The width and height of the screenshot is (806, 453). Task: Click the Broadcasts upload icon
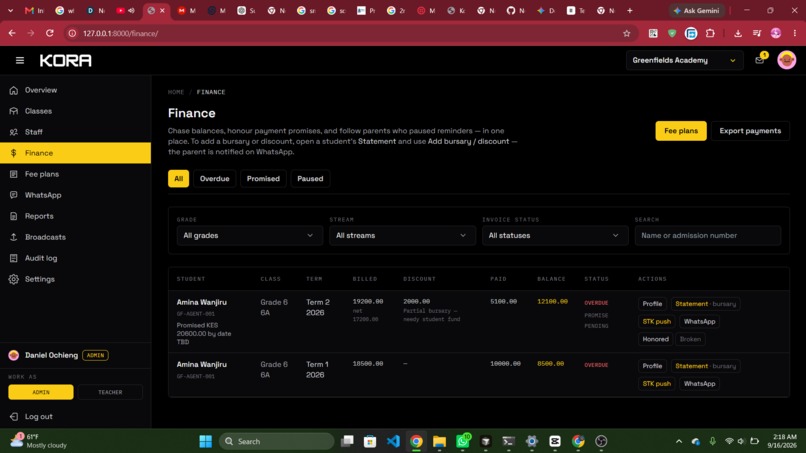click(x=13, y=237)
